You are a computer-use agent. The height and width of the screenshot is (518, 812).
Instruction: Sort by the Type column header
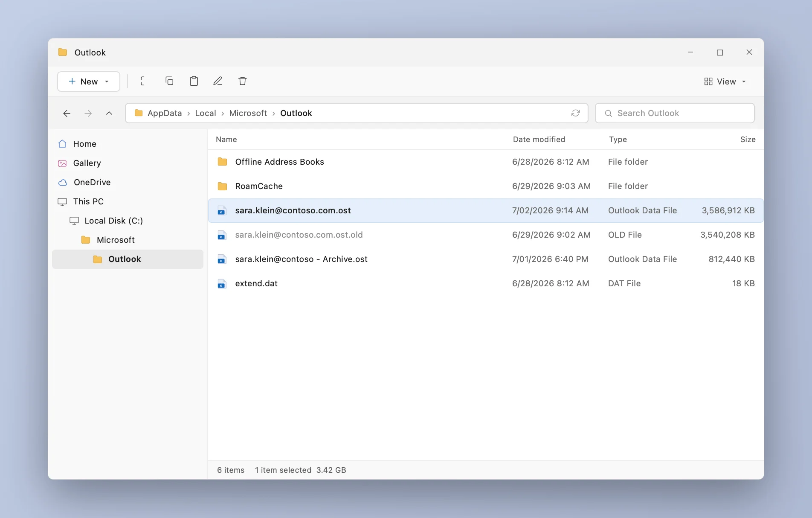(x=618, y=139)
